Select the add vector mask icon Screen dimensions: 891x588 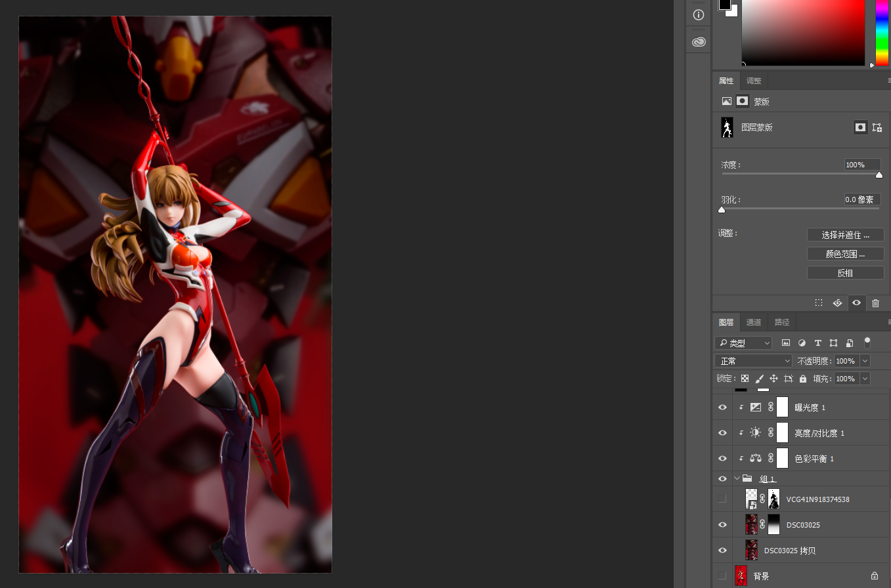pos(877,128)
